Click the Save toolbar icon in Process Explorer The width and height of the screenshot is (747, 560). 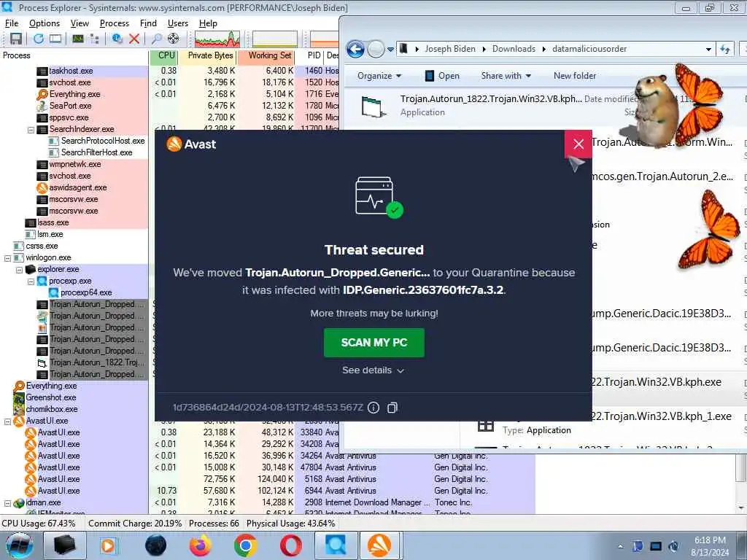point(16,39)
